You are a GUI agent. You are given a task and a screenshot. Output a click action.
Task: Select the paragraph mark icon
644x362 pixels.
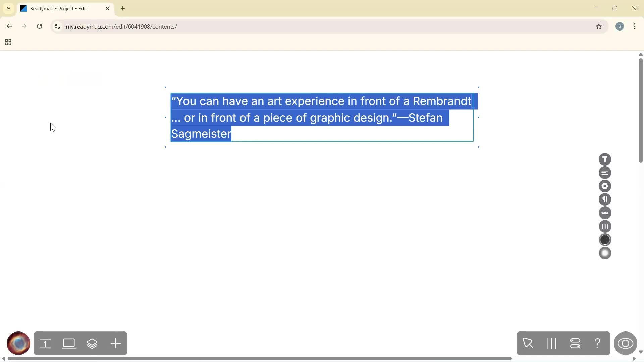[x=605, y=199]
